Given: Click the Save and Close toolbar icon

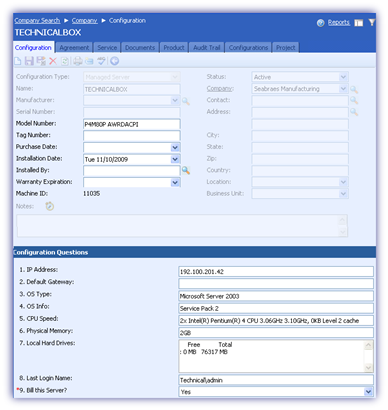Looking at the screenshot, I should tap(41, 61).
